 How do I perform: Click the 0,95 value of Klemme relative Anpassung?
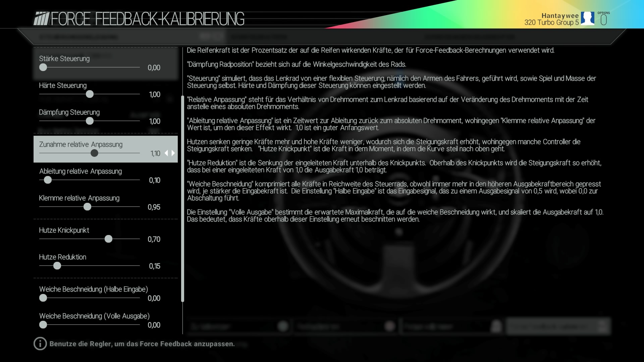point(154,207)
